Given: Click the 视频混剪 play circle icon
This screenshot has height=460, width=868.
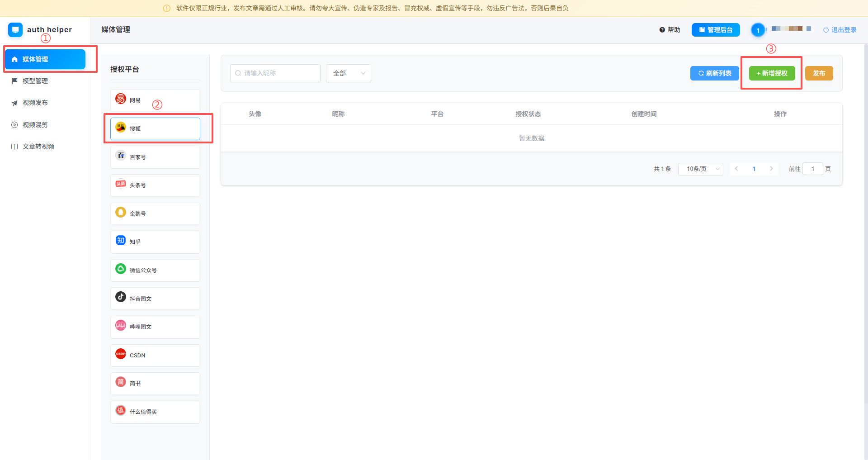Looking at the screenshot, I should click(14, 125).
